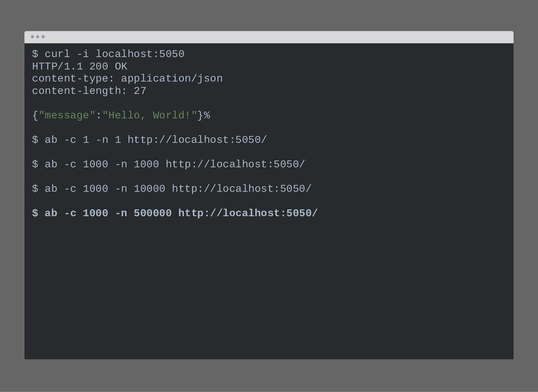Click the green "Hello, World!" JSON value
This screenshot has height=392, width=538.
[150, 115]
